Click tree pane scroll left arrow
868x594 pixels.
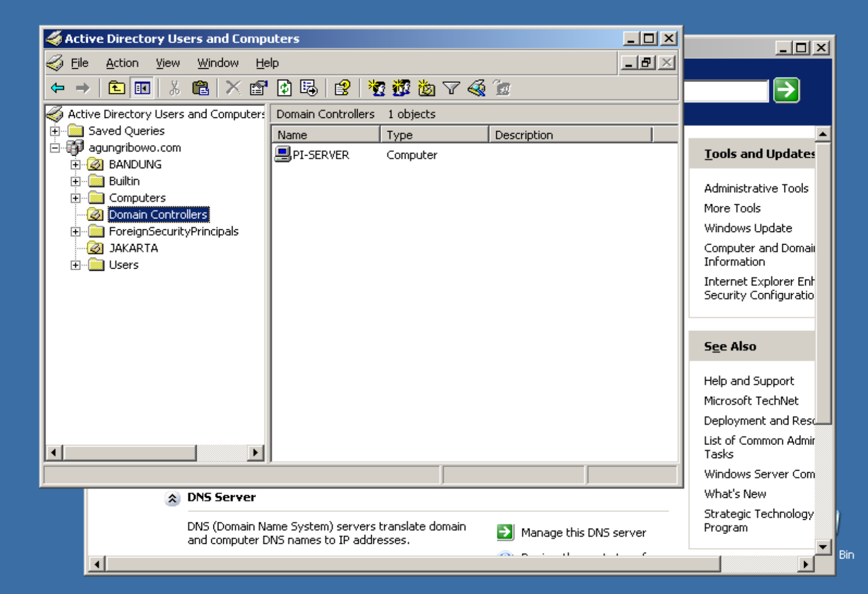[x=53, y=452]
